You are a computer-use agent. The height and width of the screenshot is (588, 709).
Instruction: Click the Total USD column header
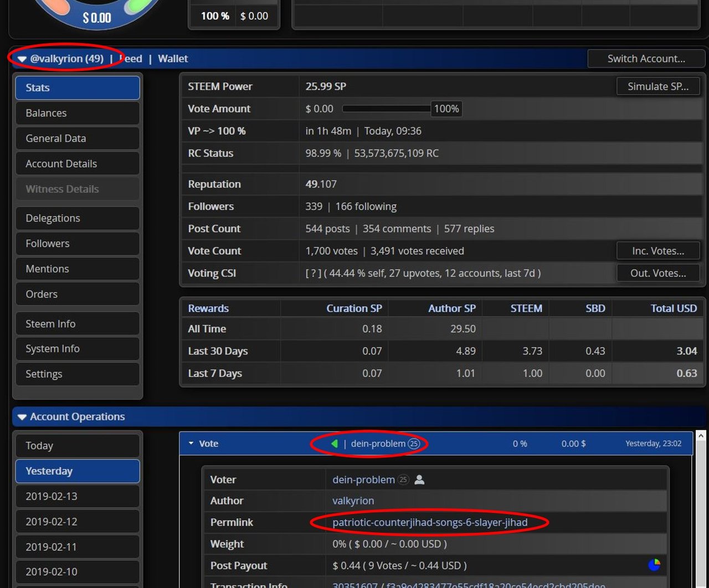tap(674, 308)
